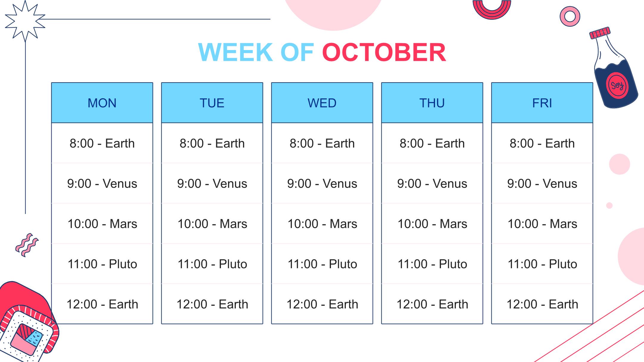Click the WEEK OF title text
The height and width of the screenshot is (362, 644).
point(256,52)
